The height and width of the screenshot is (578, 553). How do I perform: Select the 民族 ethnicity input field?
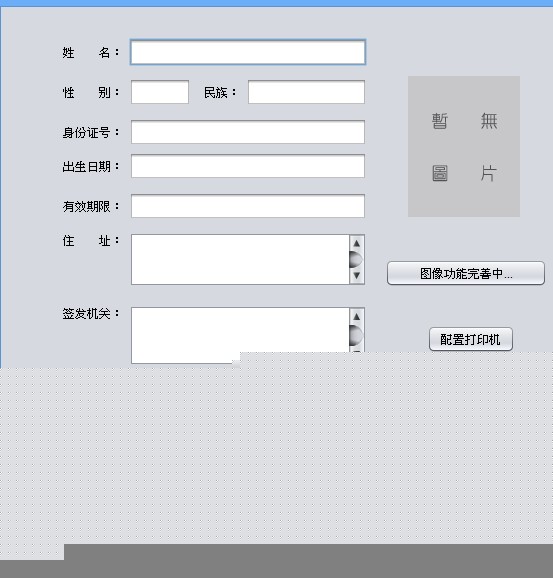tap(306, 92)
